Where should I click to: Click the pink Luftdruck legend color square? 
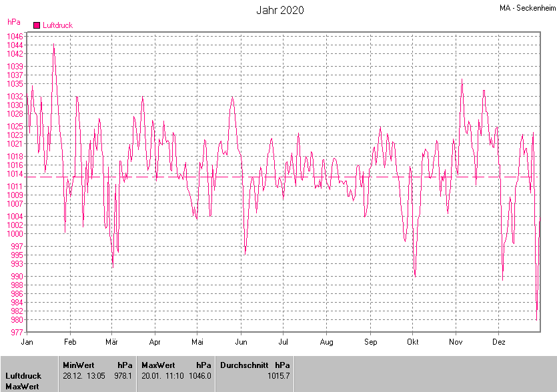click(x=37, y=25)
